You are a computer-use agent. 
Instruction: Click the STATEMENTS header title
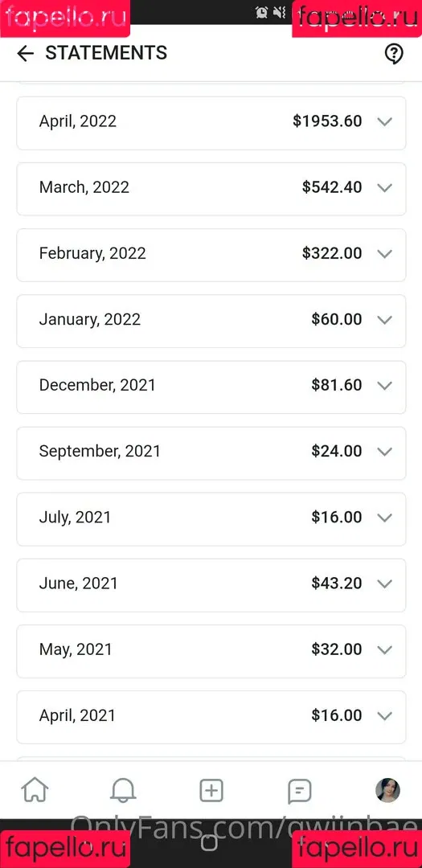[106, 53]
